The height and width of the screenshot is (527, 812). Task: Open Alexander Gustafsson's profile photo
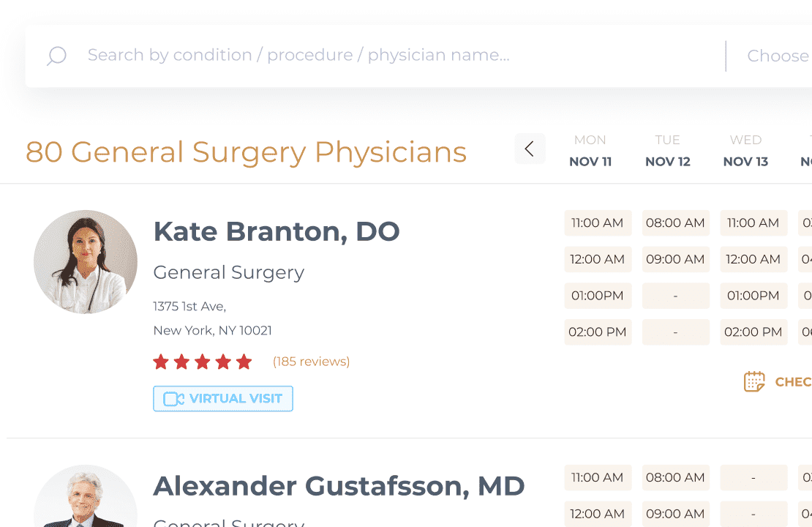coord(86,496)
